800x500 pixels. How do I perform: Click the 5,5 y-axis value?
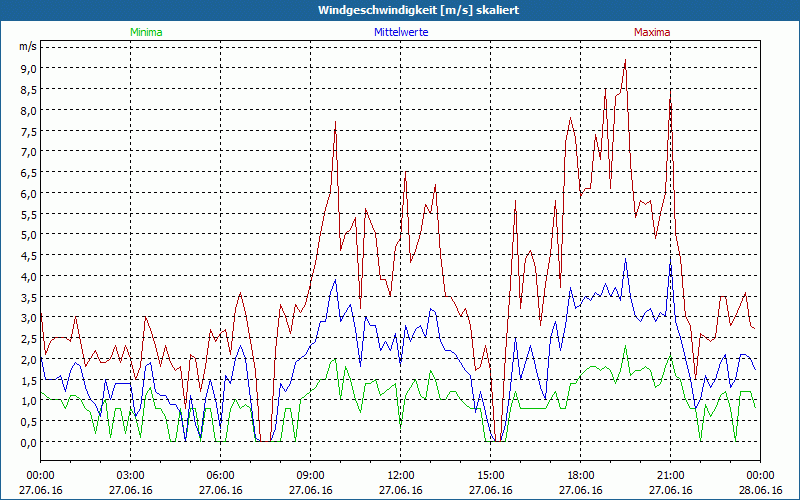tap(29, 214)
